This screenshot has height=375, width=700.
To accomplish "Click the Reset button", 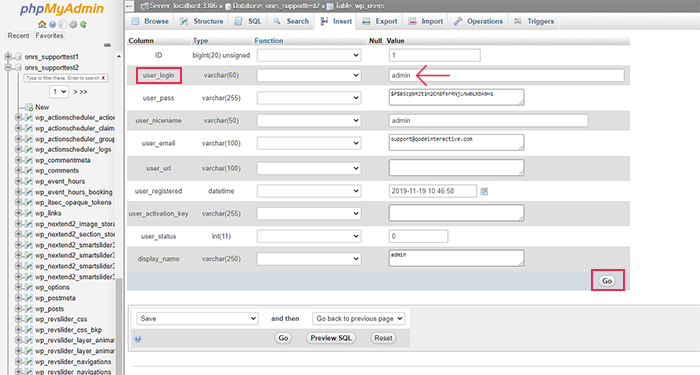I will tap(383, 338).
